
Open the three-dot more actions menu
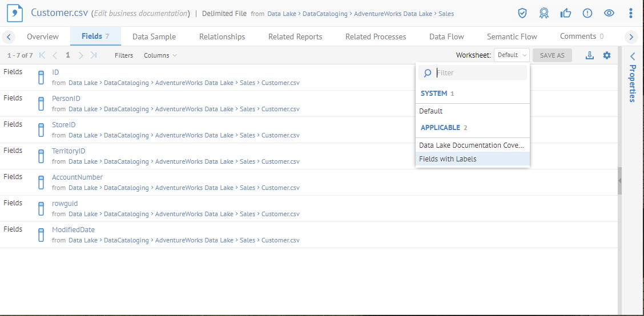coord(630,13)
